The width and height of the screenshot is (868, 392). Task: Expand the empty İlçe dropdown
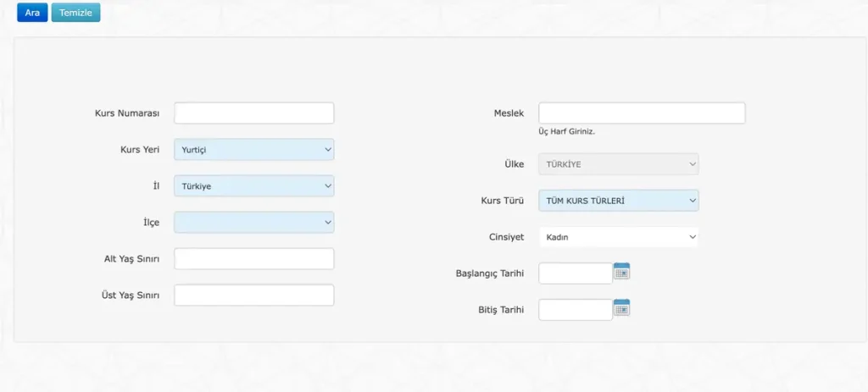point(254,223)
